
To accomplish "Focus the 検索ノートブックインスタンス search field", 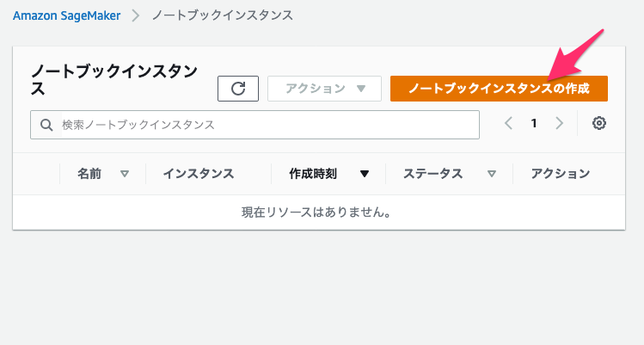I will coord(255,125).
